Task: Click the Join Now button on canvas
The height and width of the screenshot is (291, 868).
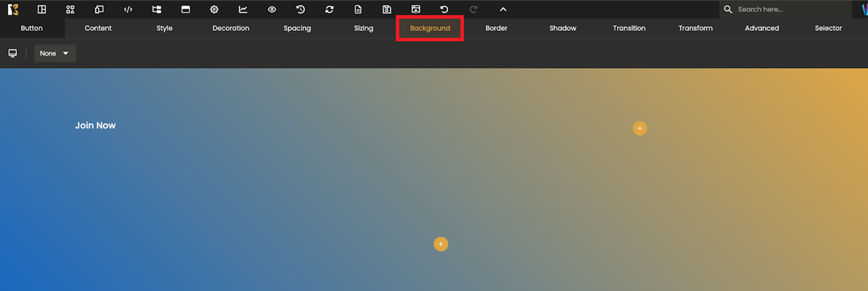Action: [x=96, y=125]
